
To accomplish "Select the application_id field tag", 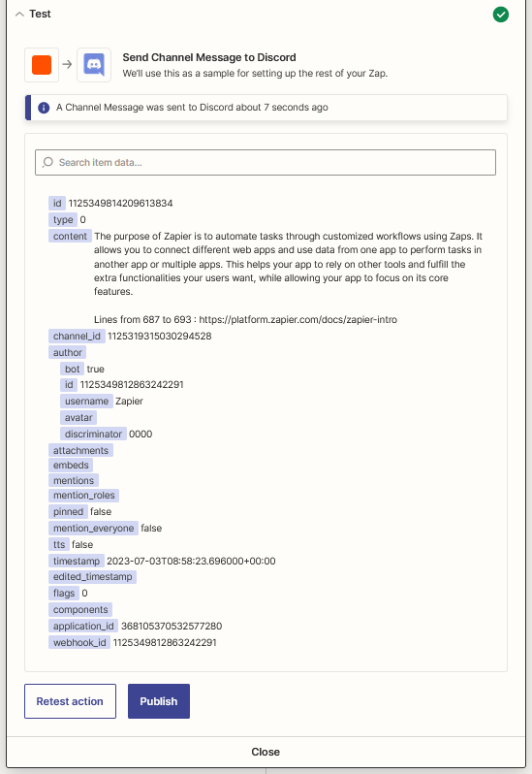I will [x=83, y=626].
